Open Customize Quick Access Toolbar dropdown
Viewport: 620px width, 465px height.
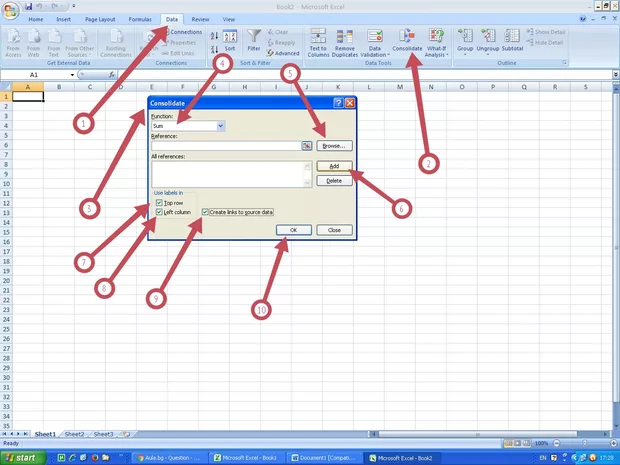(x=74, y=6)
